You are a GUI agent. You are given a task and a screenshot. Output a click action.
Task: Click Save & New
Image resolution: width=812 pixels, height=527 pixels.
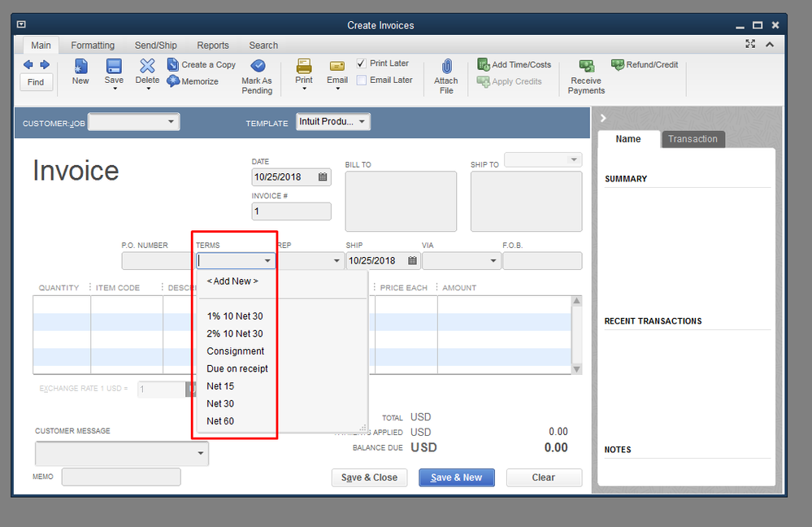(456, 477)
